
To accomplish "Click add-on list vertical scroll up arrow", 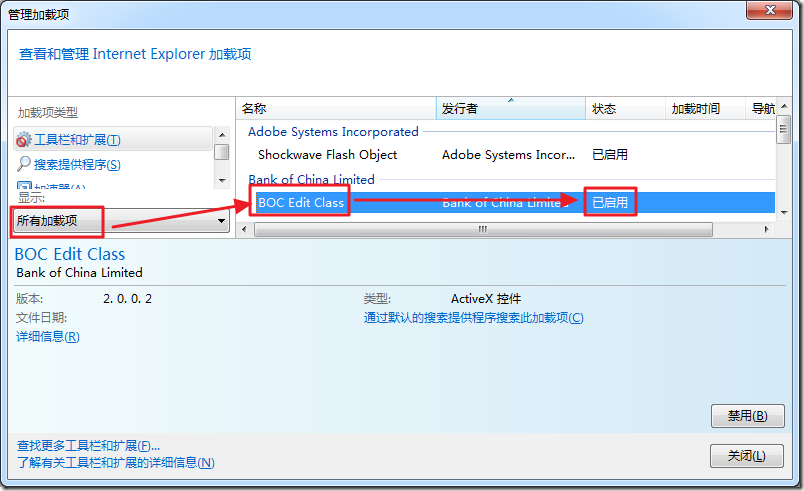I will [x=783, y=106].
